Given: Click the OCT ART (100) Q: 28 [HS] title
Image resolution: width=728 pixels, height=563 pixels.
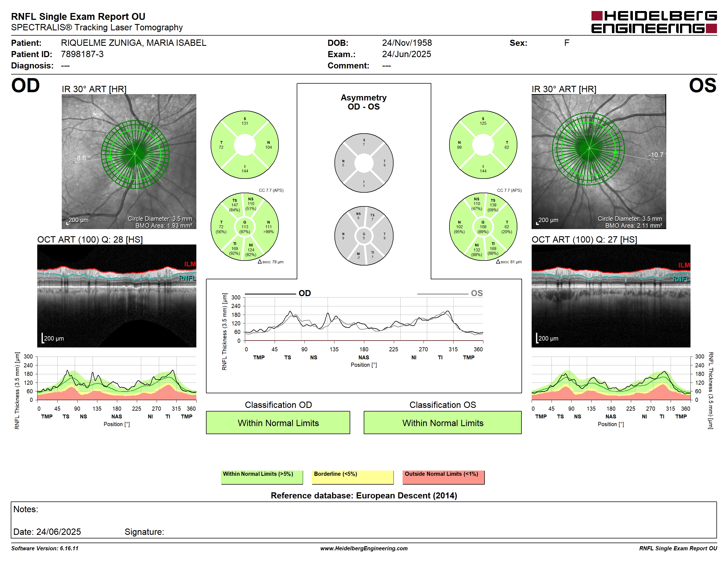Looking at the screenshot, I should click(90, 240).
